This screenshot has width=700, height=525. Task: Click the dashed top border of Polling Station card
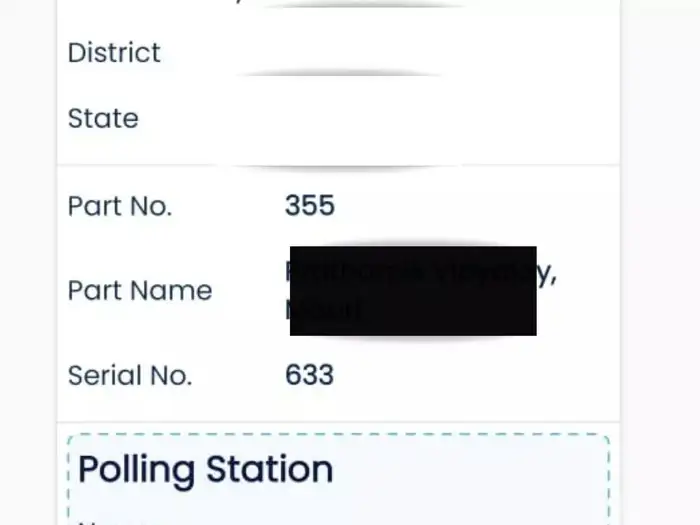(x=338, y=435)
